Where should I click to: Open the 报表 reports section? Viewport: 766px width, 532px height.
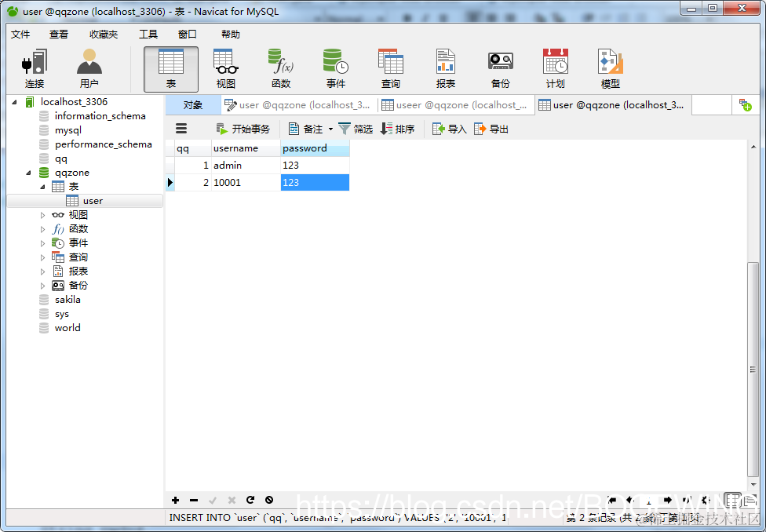446,69
